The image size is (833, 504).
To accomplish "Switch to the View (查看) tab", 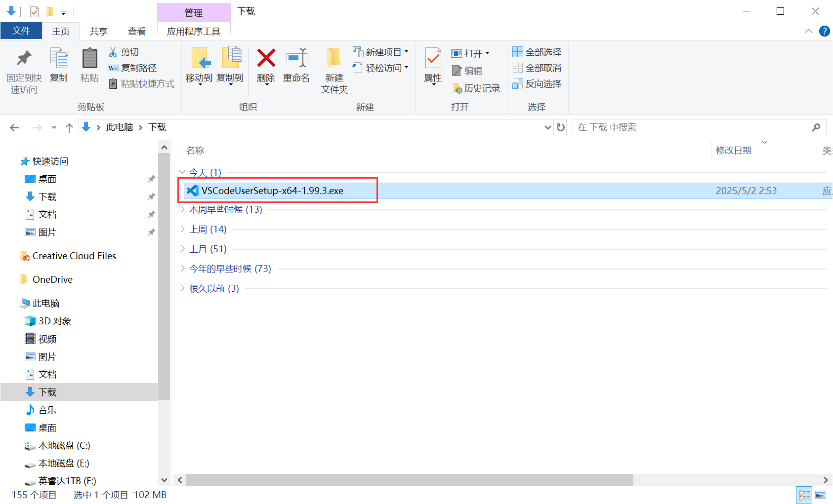I will [x=137, y=31].
